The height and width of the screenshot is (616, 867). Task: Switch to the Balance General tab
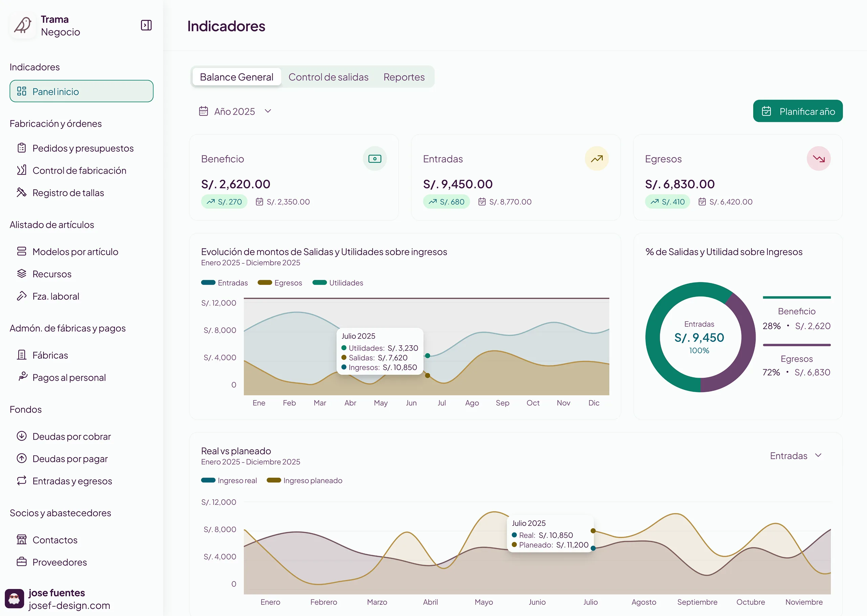236,77
